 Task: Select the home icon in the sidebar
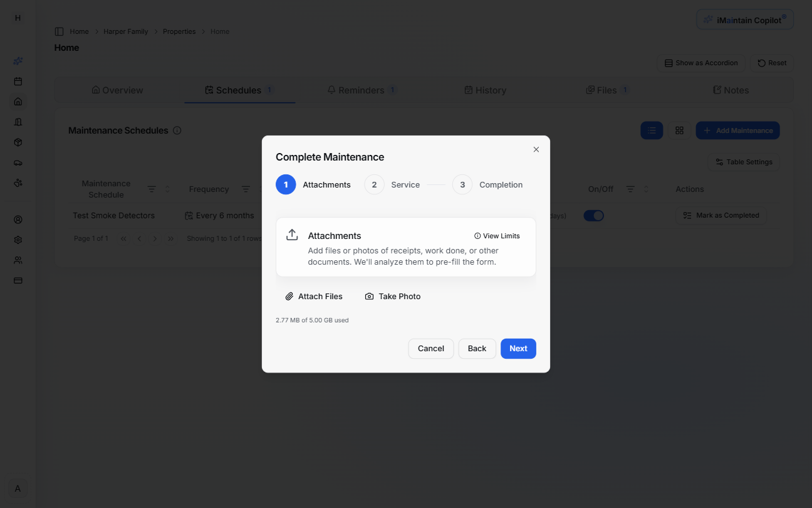pos(17,101)
